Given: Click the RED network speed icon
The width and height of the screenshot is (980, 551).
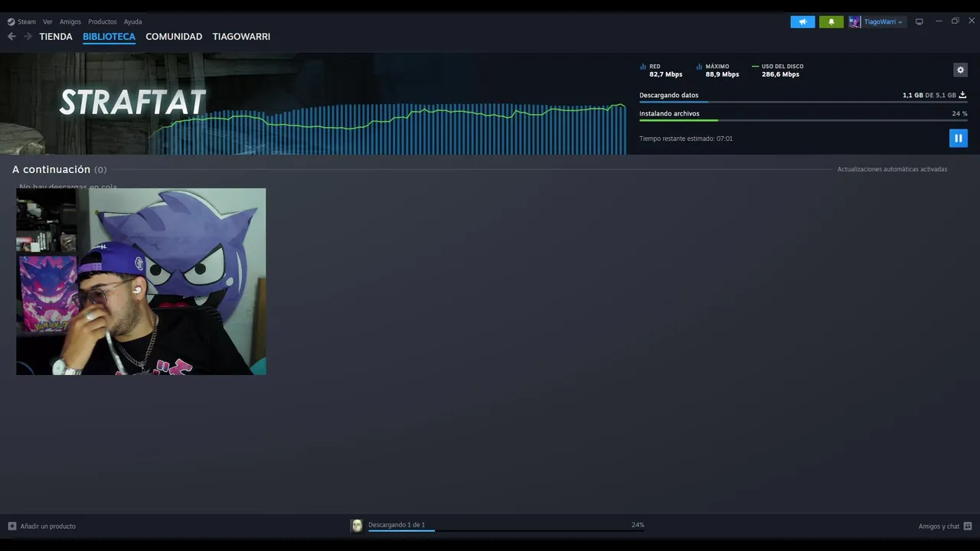Looking at the screenshot, I should (x=643, y=67).
